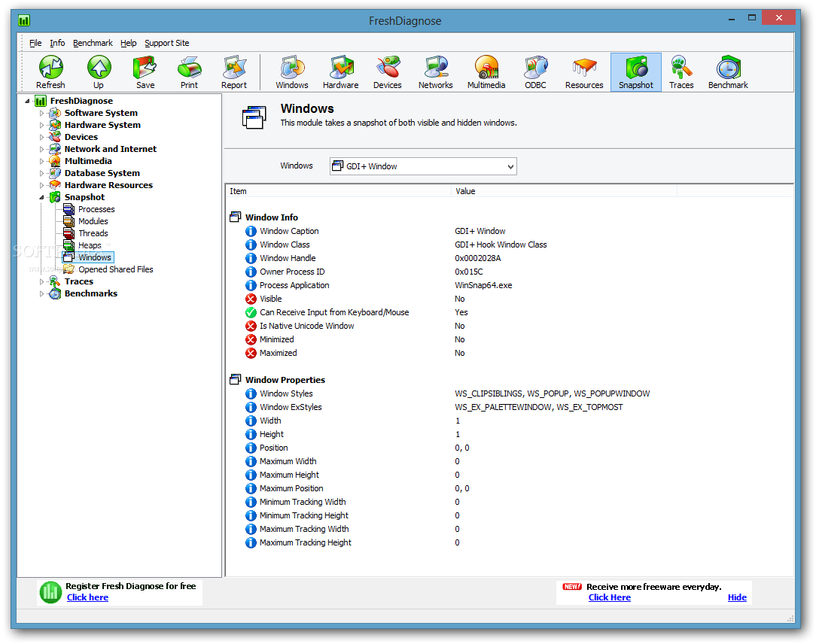Open the Devices toolbar icon

388,71
